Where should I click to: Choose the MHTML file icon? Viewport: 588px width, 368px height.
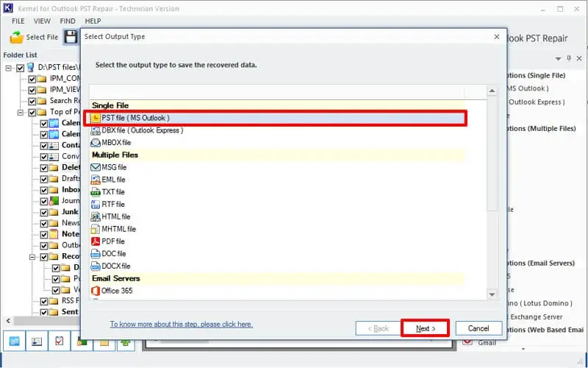point(96,229)
